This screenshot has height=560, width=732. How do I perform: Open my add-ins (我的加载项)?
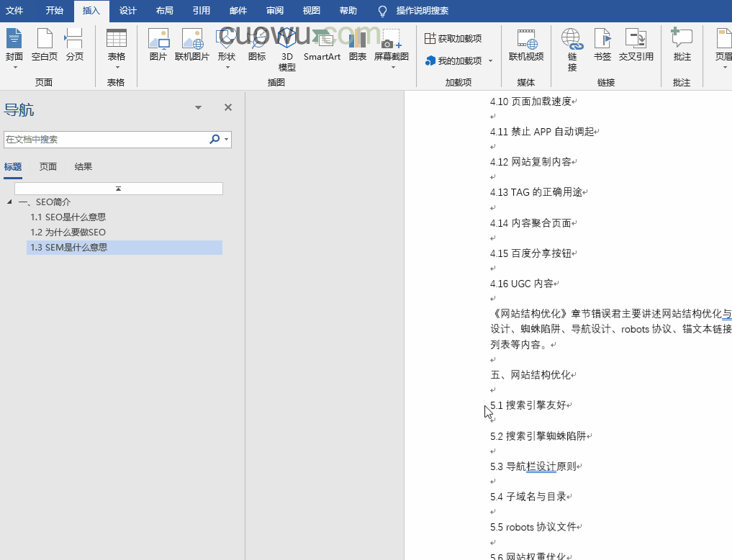453,60
